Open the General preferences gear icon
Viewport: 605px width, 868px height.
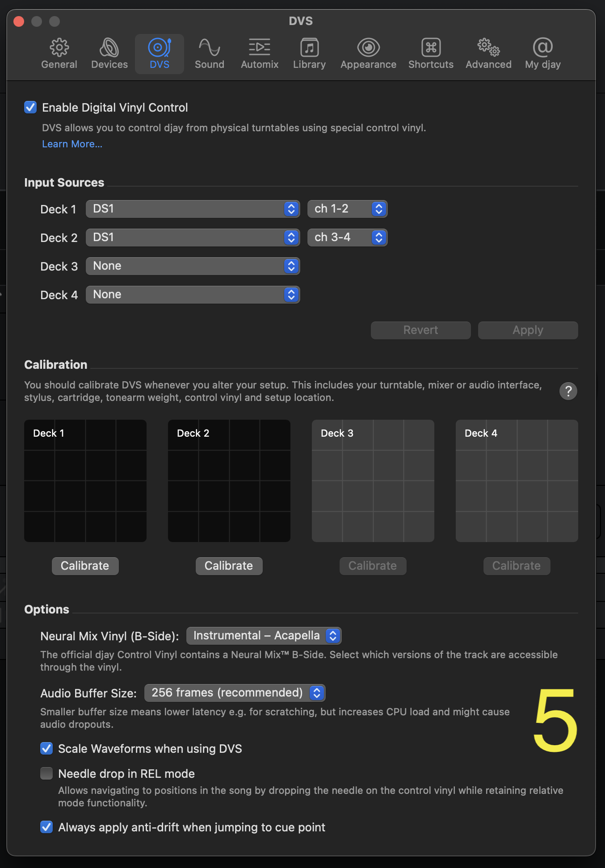pyautogui.click(x=59, y=48)
